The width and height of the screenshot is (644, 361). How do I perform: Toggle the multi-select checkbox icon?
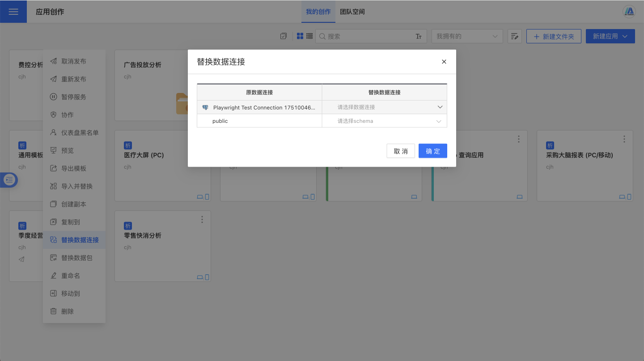pos(283,36)
